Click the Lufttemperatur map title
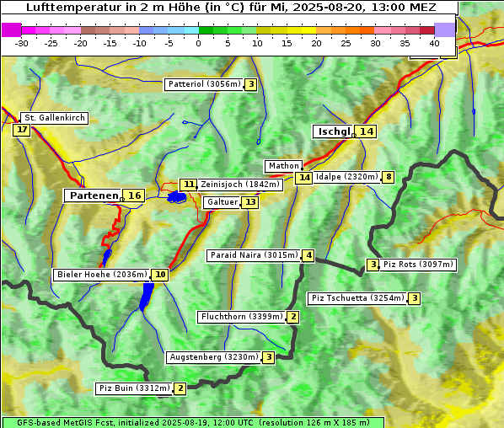Screen dimensions: 504x428 231,7
